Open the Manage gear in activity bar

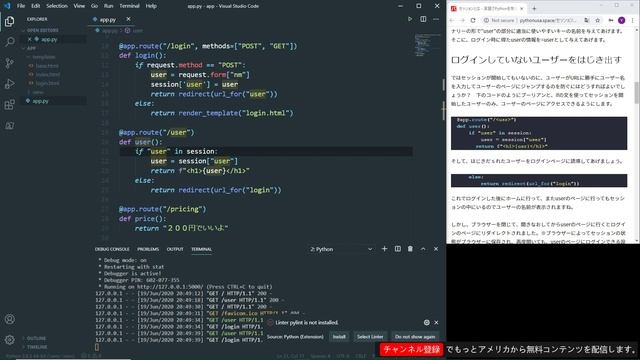(x=9, y=339)
